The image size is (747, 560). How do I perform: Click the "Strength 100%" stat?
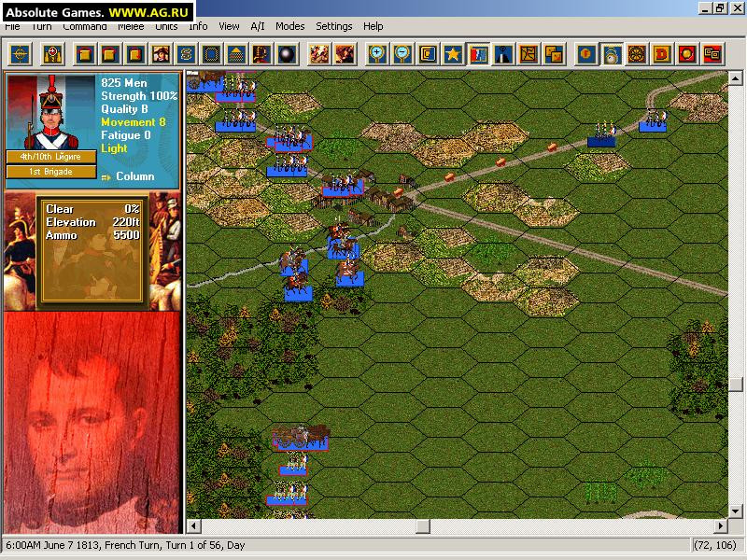pos(139,96)
